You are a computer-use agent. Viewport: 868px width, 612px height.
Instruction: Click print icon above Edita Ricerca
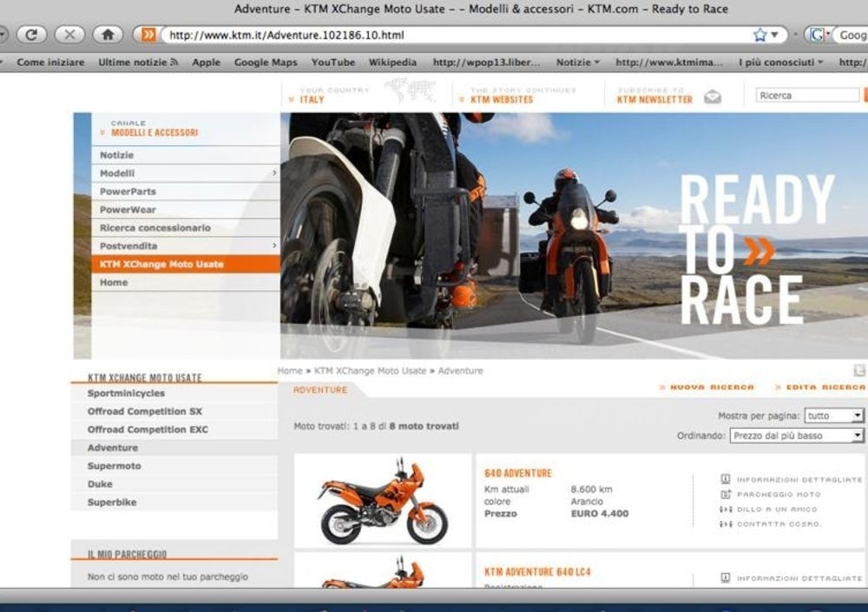coord(858,371)
